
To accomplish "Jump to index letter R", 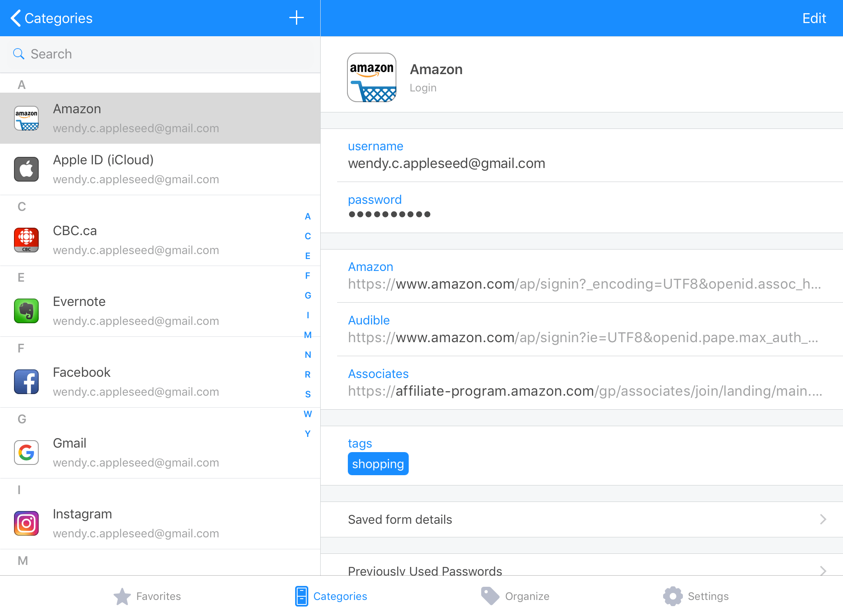I will click(307, 375).
